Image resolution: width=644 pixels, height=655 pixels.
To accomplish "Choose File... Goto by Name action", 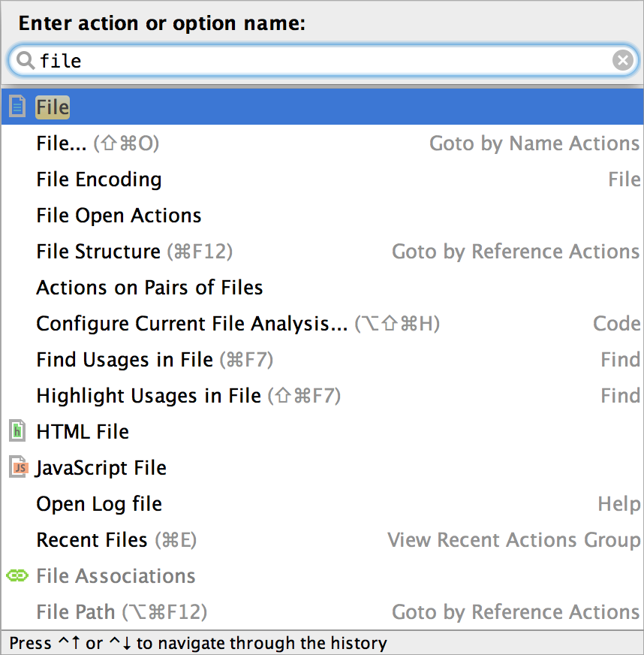I will click(x=62, y=143).
